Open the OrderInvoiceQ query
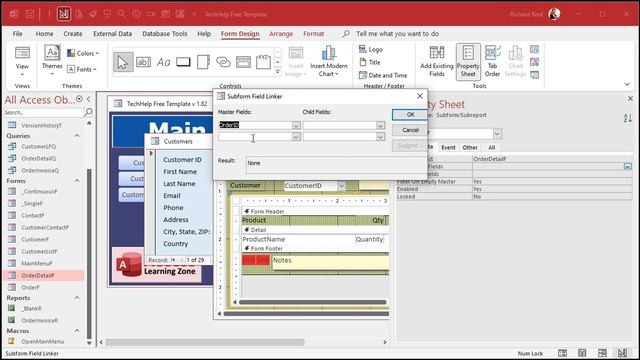640x360 pixels. pos(40,171)
